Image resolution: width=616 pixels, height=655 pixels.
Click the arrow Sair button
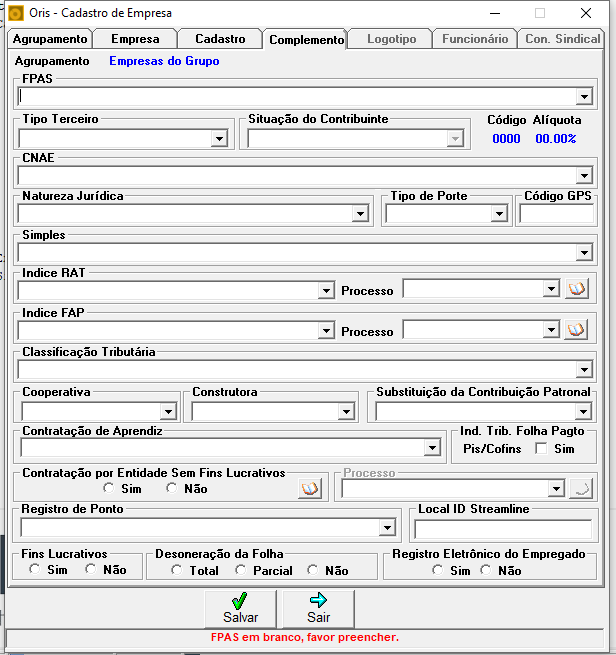(x=319, y=609)
